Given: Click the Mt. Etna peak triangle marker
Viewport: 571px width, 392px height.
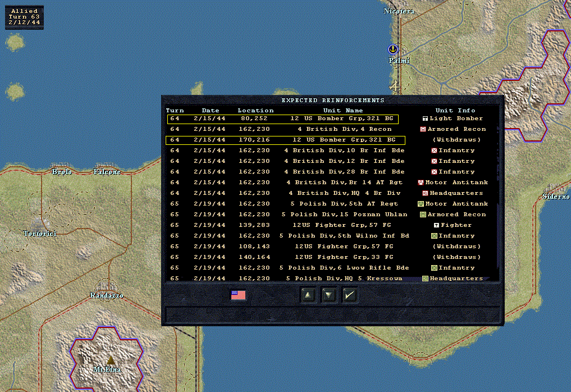Looking at the screenshot, I should coord(111,360).
